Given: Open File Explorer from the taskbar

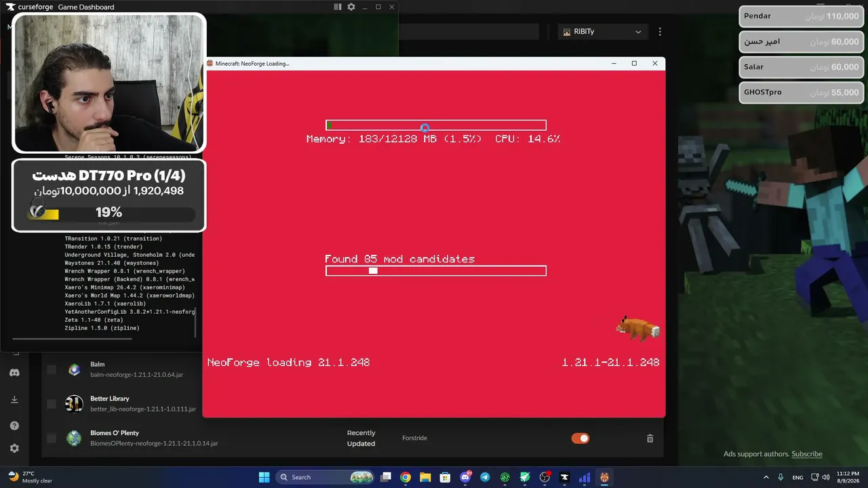Looking at the screenshot, I should pos(425,477).
